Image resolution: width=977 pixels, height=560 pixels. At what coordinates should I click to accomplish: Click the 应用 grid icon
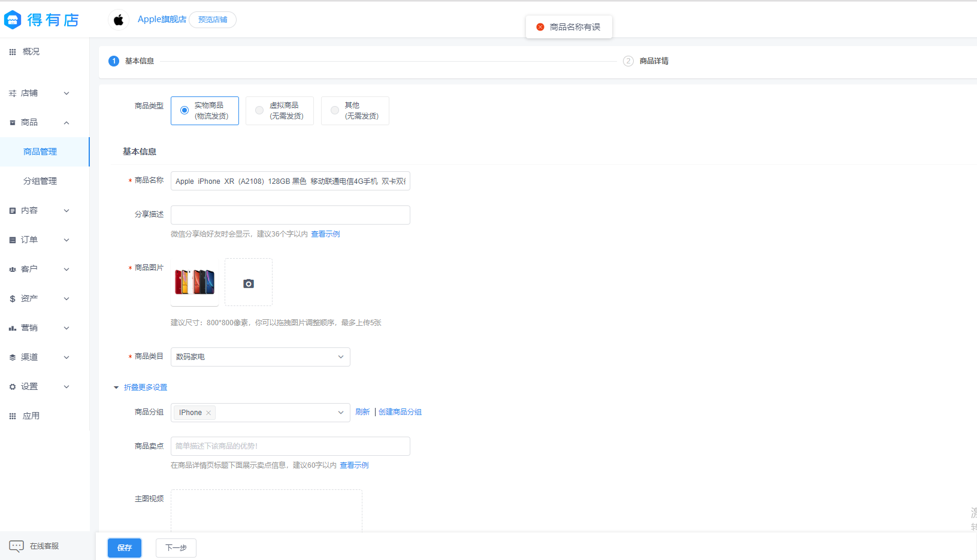coord(13,416)
